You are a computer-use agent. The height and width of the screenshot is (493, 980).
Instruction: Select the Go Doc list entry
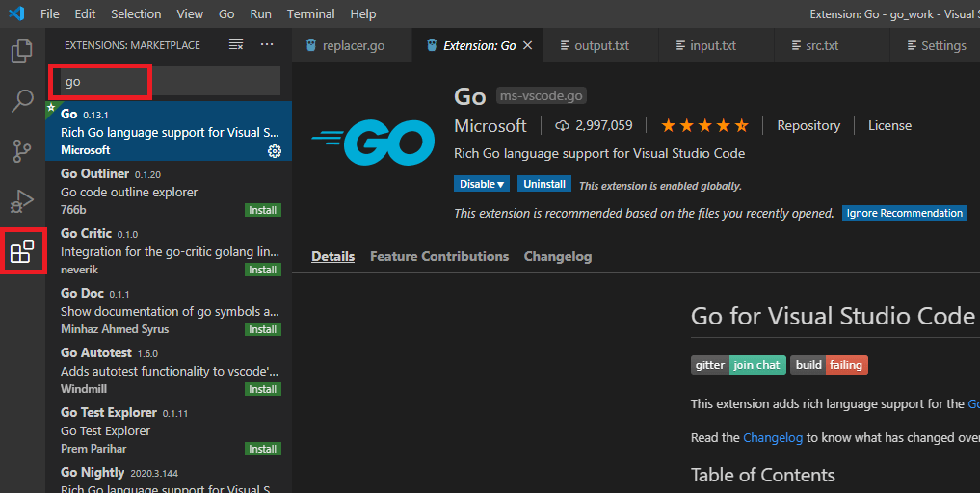pyautogui.click(x=169, y=311)
